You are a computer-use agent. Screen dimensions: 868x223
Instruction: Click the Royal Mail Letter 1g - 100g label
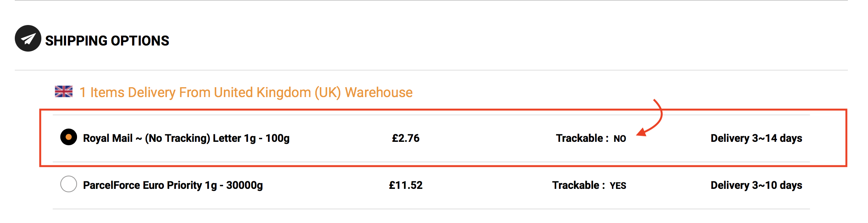186,138
